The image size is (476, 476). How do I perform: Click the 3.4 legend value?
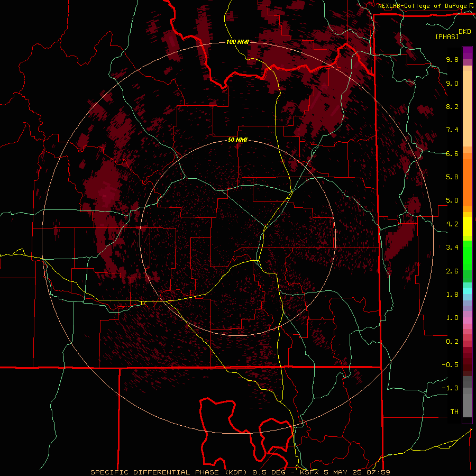tap(452, 248)
